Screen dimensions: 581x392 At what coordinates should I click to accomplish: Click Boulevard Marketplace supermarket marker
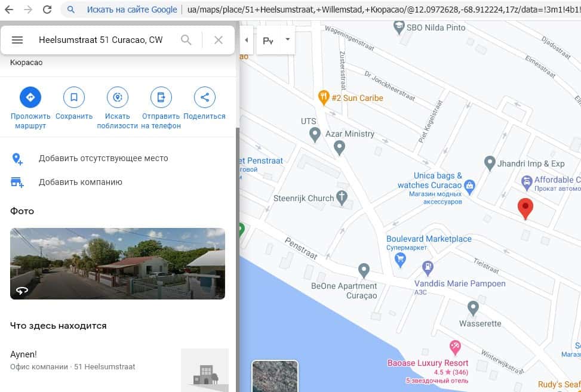point(401,259)
